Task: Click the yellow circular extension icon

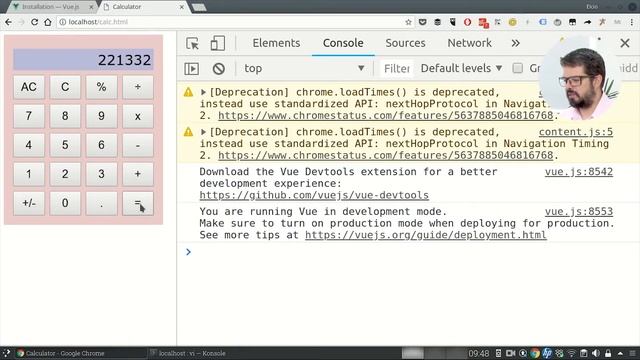Action: tap(513, 22)
